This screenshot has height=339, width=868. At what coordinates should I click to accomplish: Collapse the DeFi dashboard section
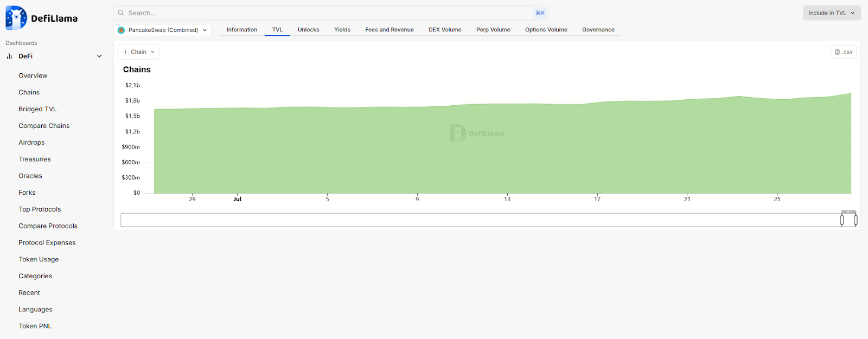coord(99,56)
